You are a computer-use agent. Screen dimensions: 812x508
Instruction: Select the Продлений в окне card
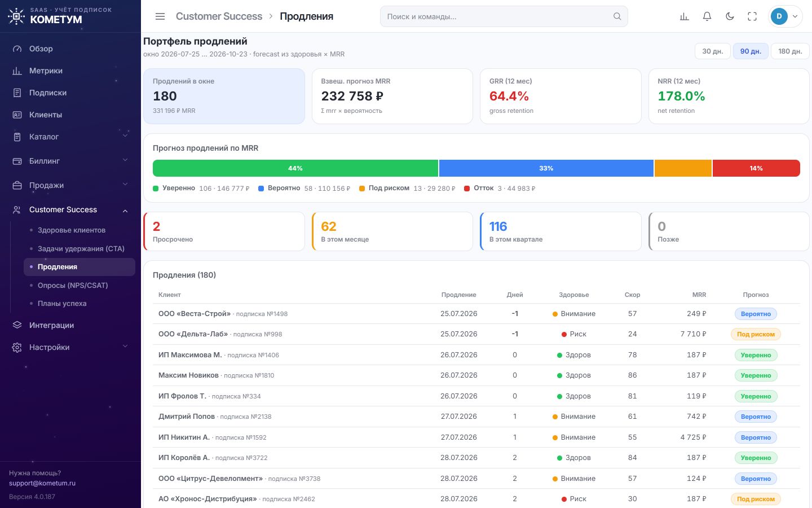[224, 96]
